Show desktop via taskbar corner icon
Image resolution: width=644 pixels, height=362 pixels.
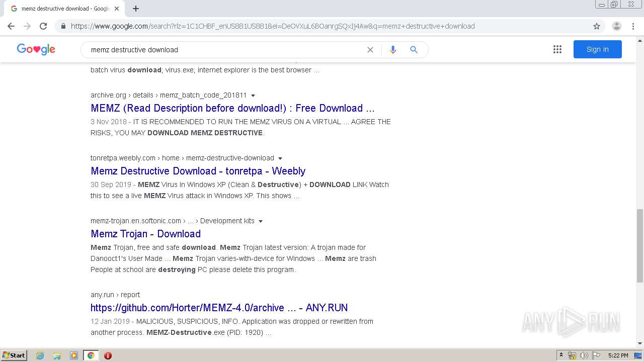638,355
